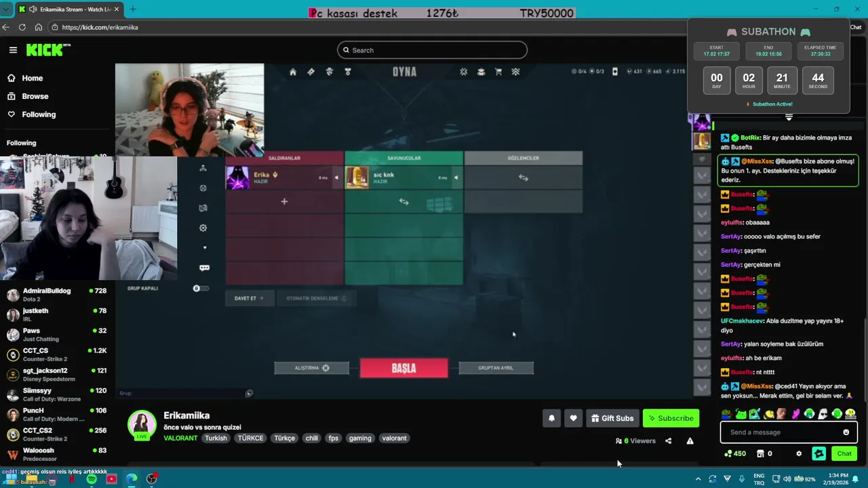
Task: Click red BAŞLA button
Action: 403,368
